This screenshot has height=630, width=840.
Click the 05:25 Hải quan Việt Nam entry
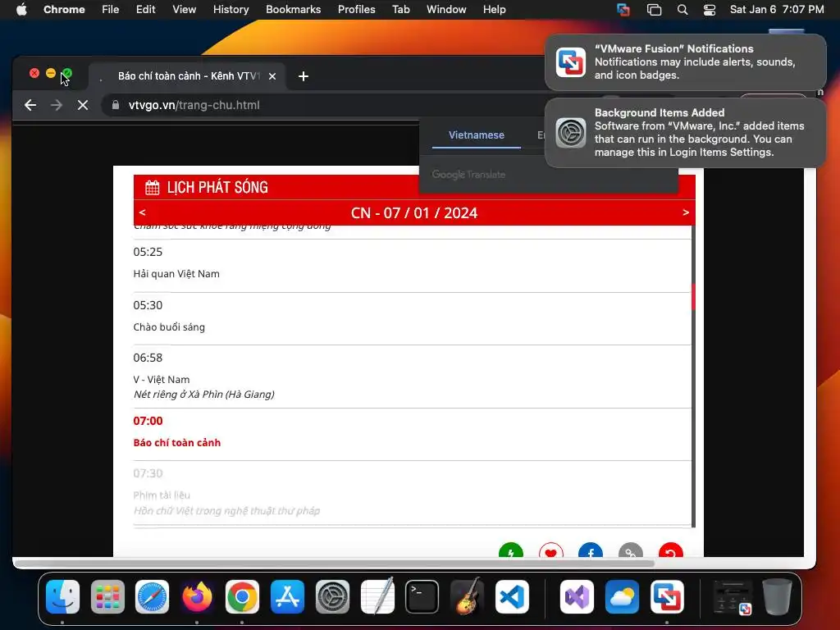coord(412,266)
